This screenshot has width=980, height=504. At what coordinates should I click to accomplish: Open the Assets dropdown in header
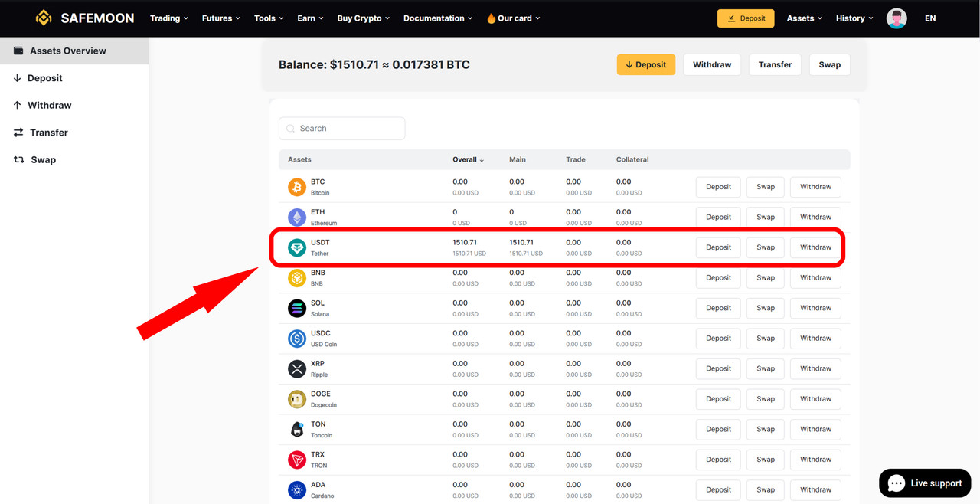coord(805,18)
